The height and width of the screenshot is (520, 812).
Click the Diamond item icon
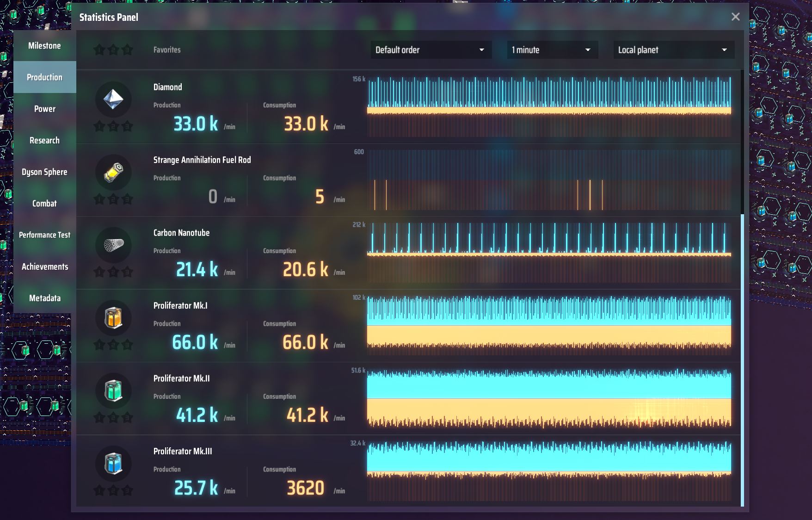pyautogui.click(x=113, y=99)
